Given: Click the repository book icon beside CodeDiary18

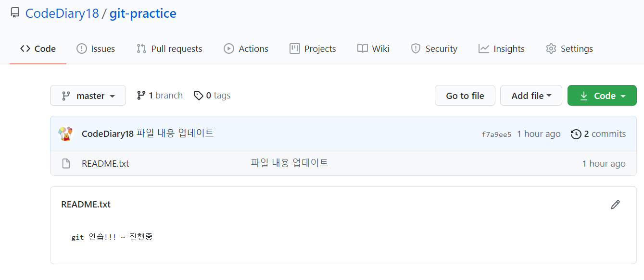Looking at the screenshot, I should (15, 13).
